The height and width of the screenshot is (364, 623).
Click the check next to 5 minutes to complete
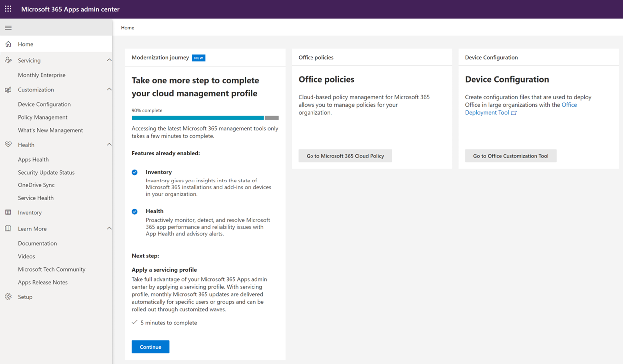click(134, 322)
